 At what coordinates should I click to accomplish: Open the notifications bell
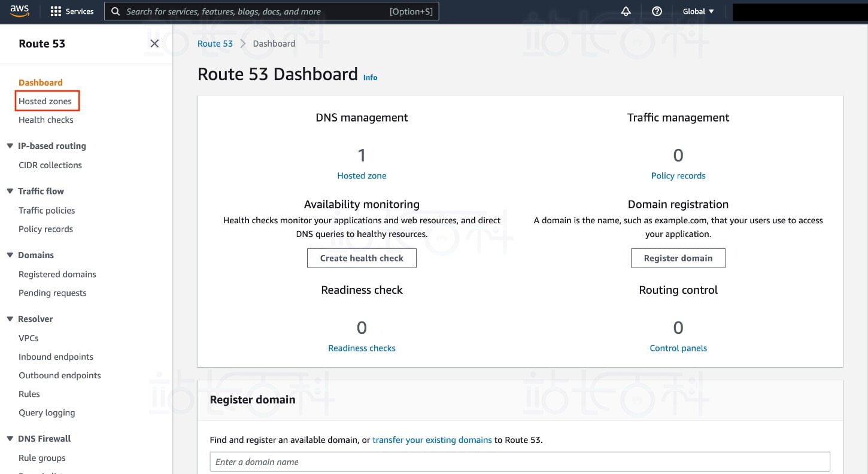626,11
